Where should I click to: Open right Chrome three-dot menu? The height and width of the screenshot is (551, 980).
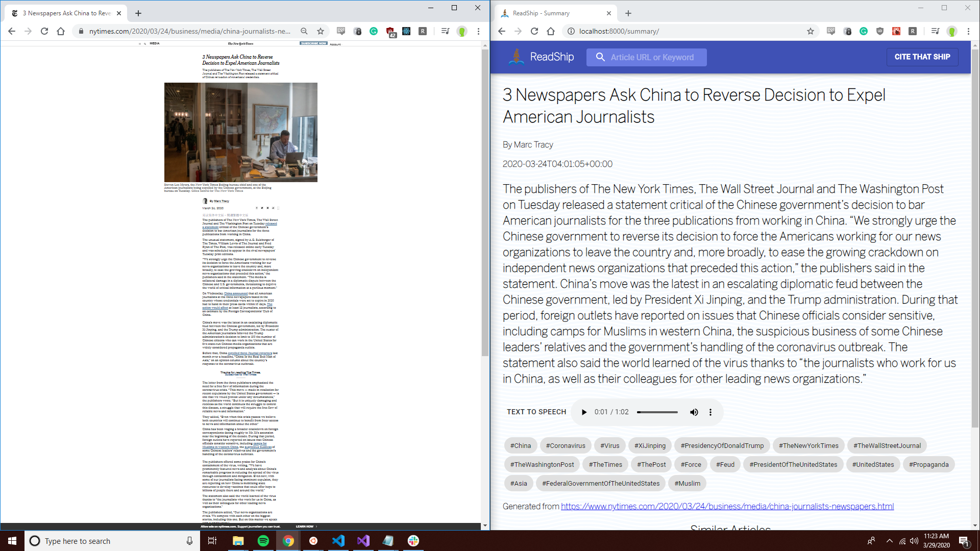[968, 31]
